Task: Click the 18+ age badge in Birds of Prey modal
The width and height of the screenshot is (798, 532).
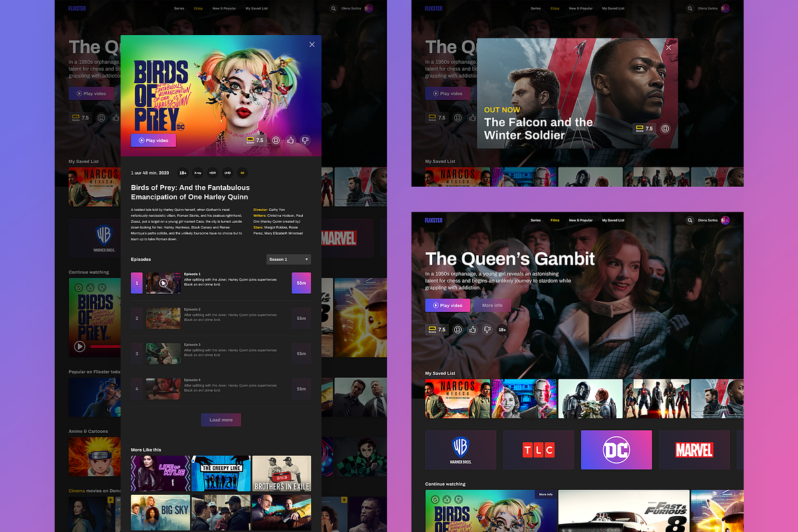Action: (x=183, y=172)
